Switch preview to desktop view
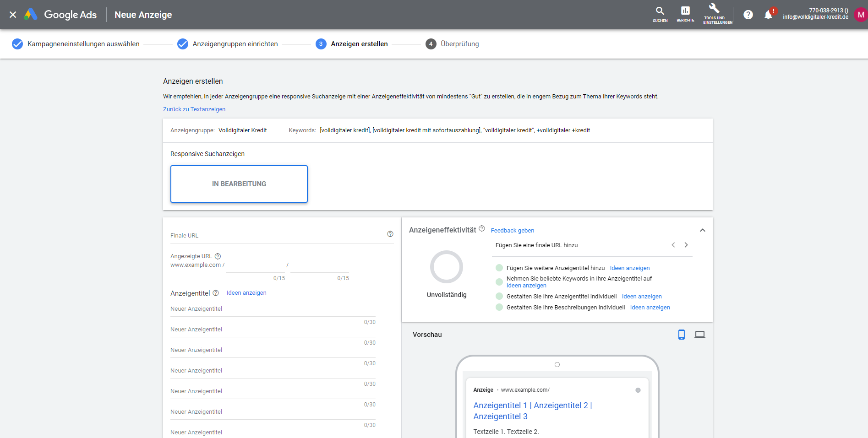This screenshot has width=868, height=438. (x=700, y=335)
